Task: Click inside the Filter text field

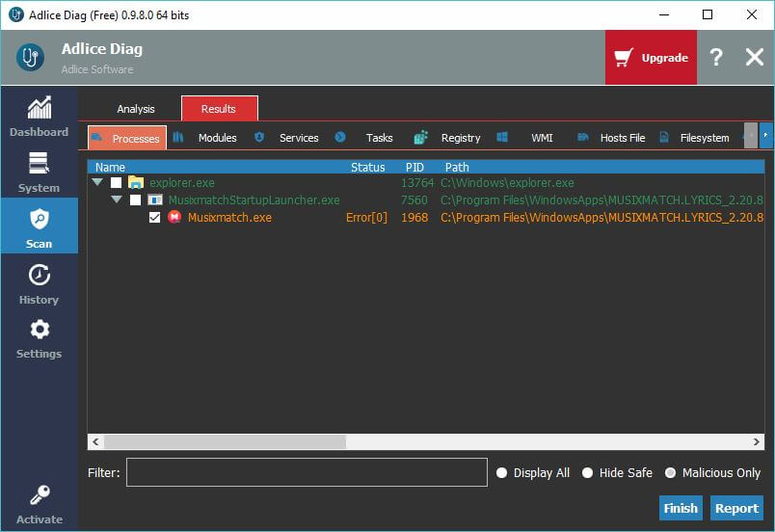Action: tap(307, 472)
